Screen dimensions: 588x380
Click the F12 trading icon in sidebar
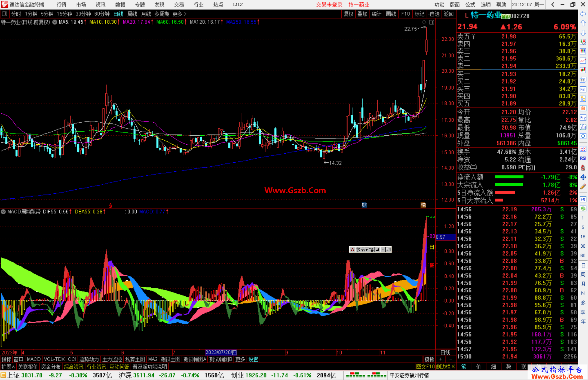(x=583, y=118)
